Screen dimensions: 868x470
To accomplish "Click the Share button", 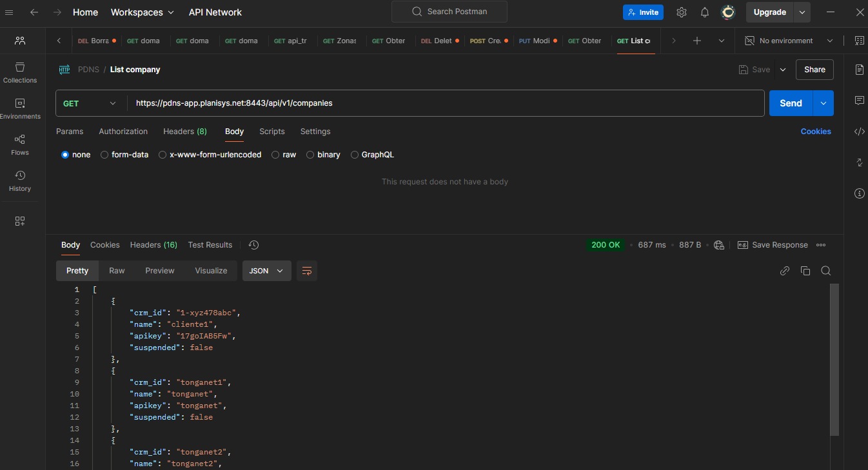I will [x=814, y=70].
